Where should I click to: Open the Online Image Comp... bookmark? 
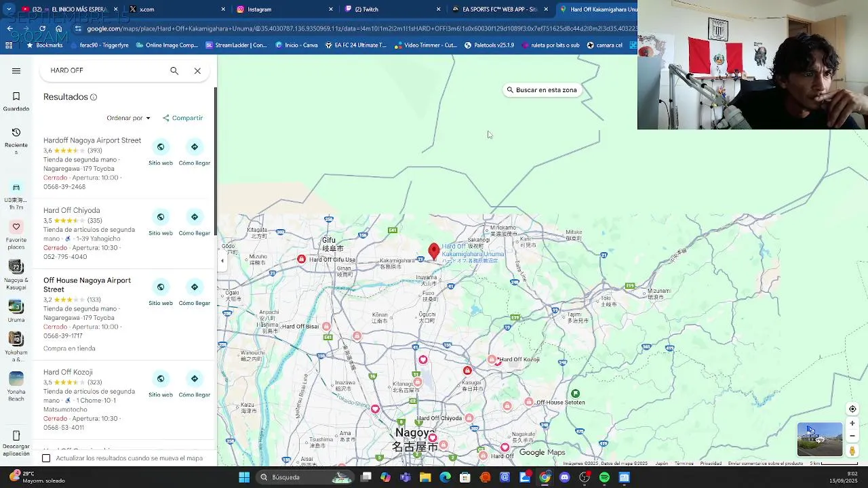pyautogui.click(x=167, y=45)
